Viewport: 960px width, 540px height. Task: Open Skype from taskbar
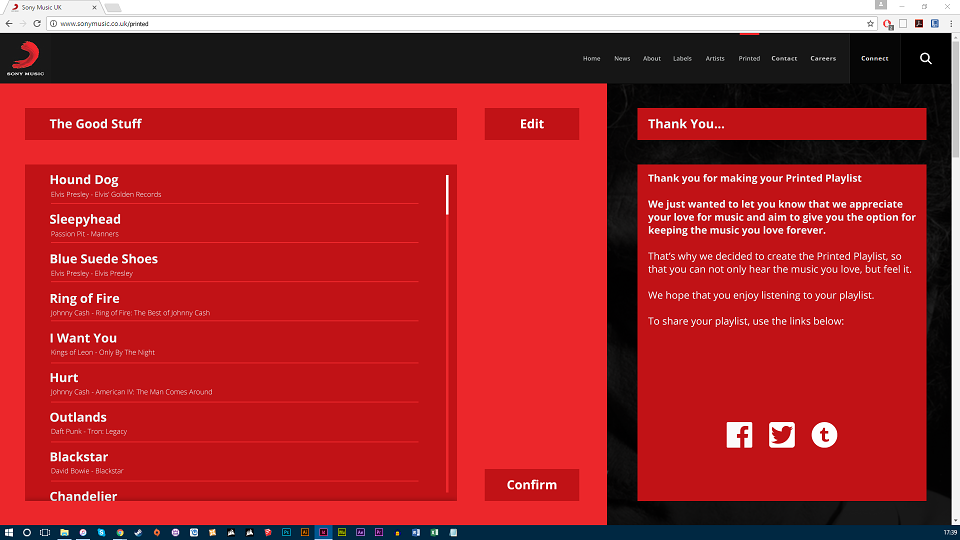102,533
